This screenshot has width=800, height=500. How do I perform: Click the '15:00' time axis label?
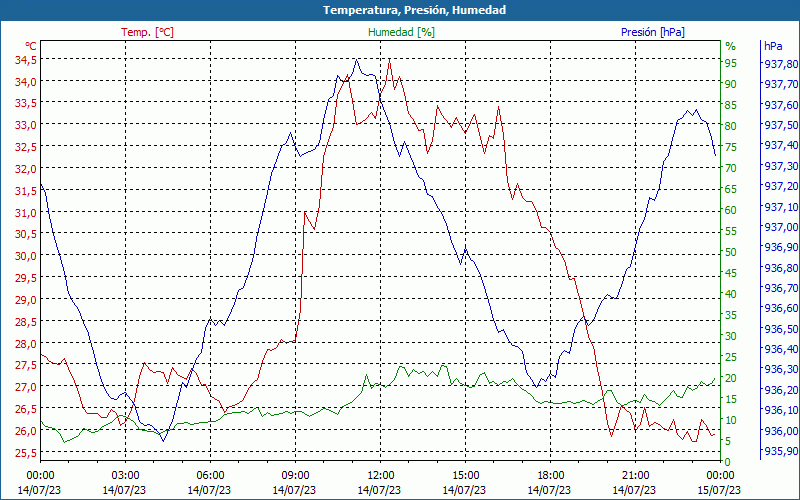point(465,476)
